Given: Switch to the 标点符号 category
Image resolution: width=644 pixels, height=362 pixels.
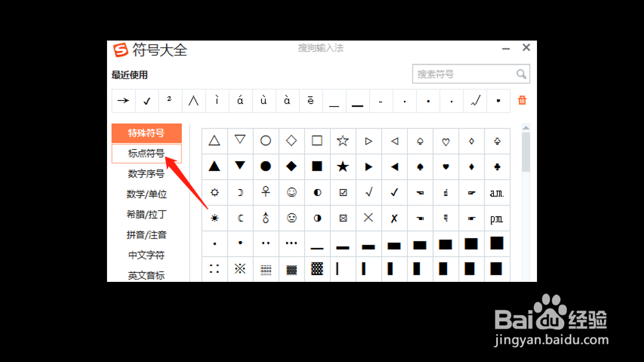Looking at the screenshot, I should coord(147,154).
